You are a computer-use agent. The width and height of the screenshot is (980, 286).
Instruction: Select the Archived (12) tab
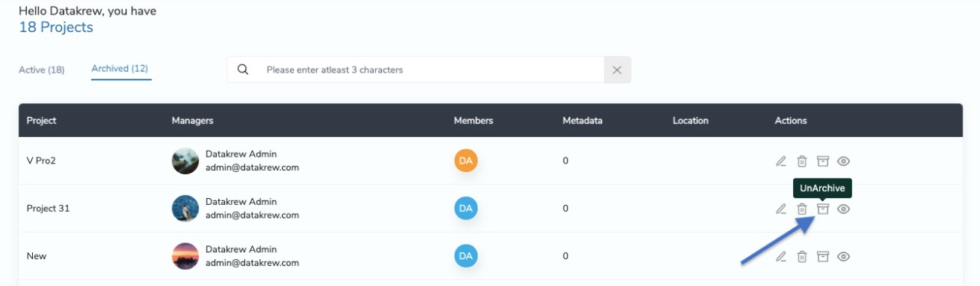pyautogui.click(x=119, y=69)
